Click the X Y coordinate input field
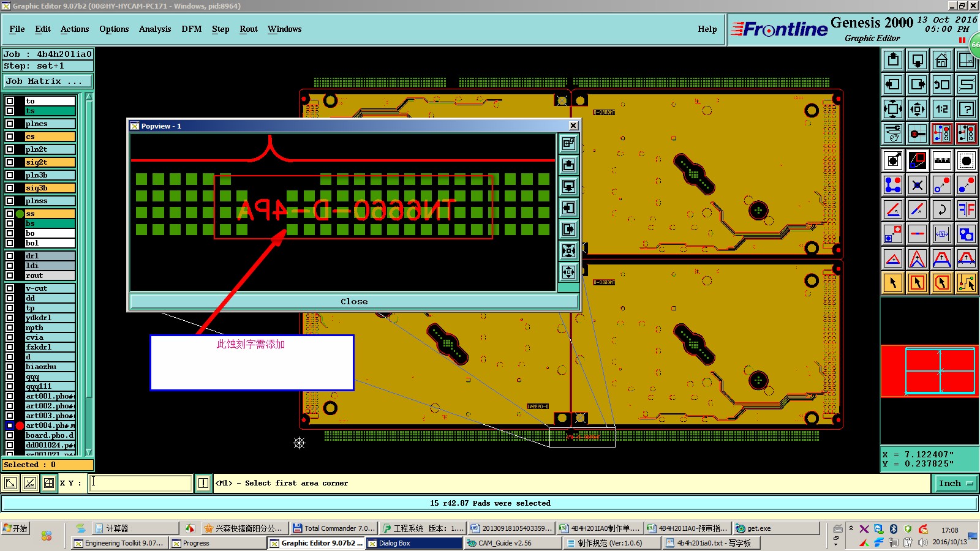This screenshot has height=551, width=980. (140, 483)
